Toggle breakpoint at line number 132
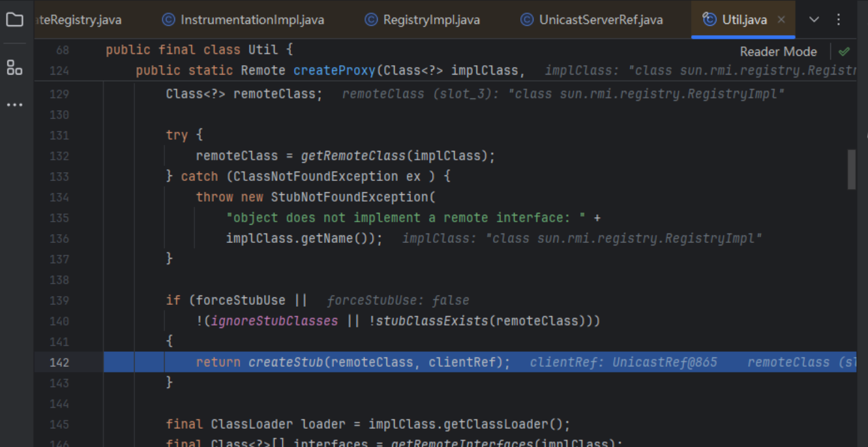This screenshot has height=447, width=868. pos(59,156)
